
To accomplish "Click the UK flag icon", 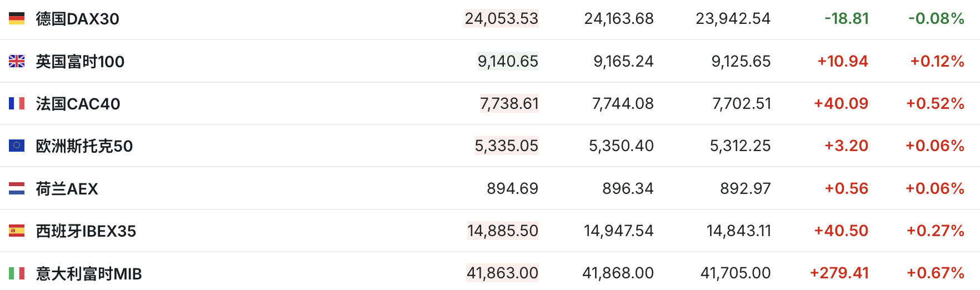I will click(x=17, y=61).
